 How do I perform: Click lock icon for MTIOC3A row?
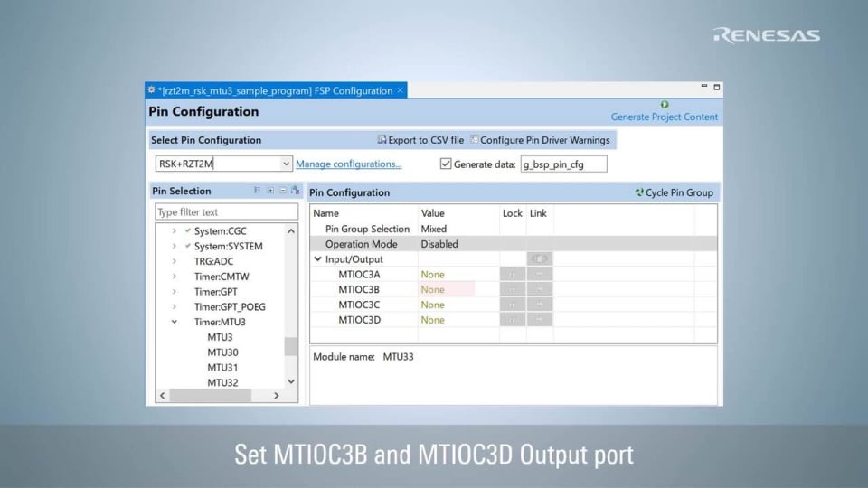[512, 274]
